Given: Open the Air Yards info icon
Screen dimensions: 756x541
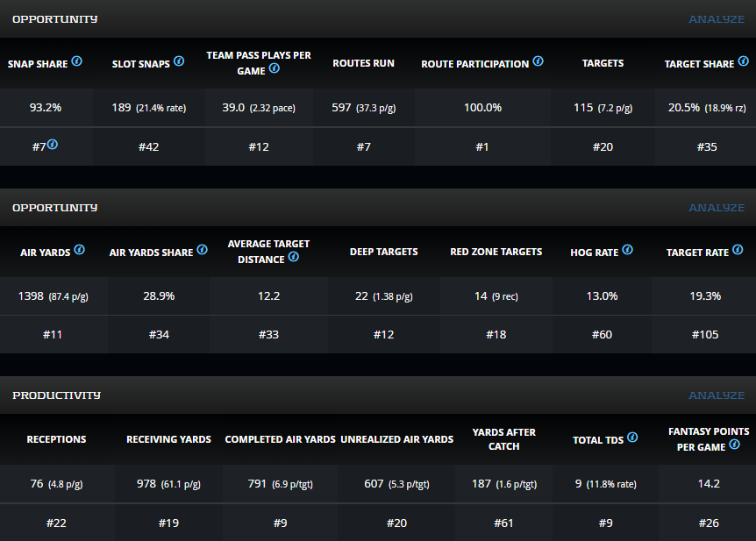Looking at the screenshot, I should 79,251.
